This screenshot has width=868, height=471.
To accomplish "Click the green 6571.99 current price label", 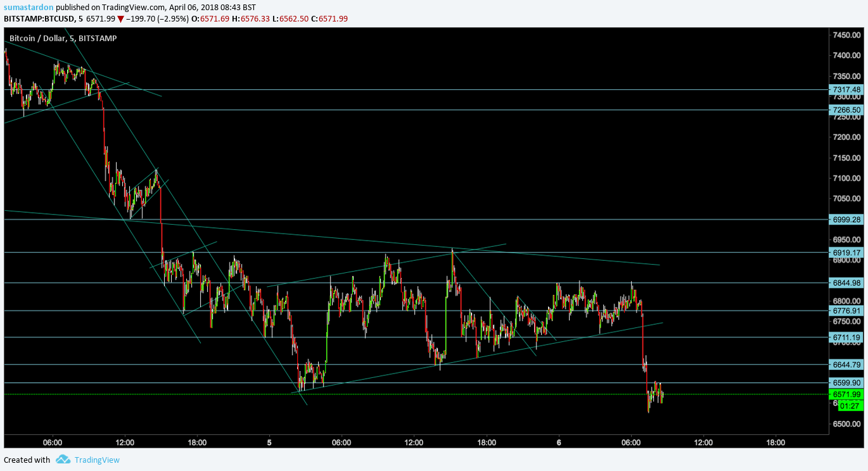I will click(x=846, y=394).
